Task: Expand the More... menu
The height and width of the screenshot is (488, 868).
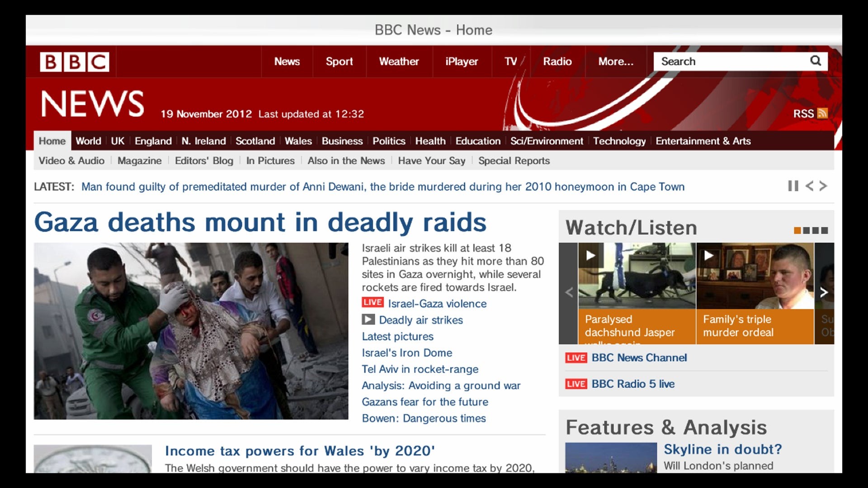Action: tap(616, 61)
